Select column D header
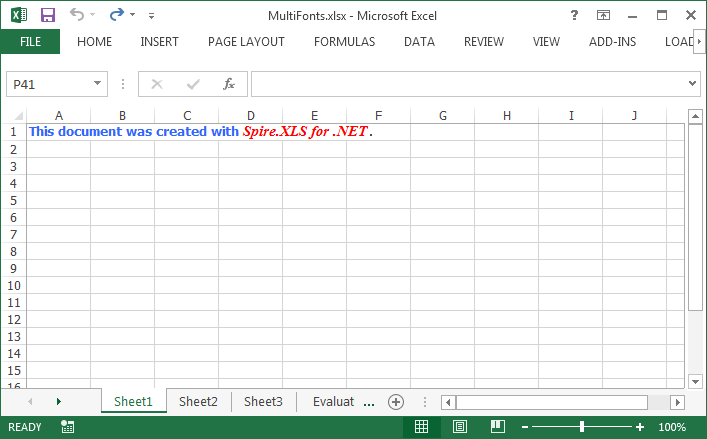The image size is (707, 439). [251, 115]
